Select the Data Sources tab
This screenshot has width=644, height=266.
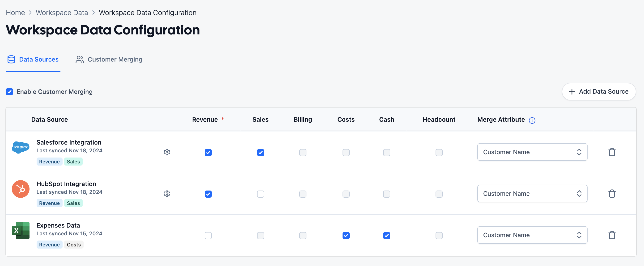(33, 59)
